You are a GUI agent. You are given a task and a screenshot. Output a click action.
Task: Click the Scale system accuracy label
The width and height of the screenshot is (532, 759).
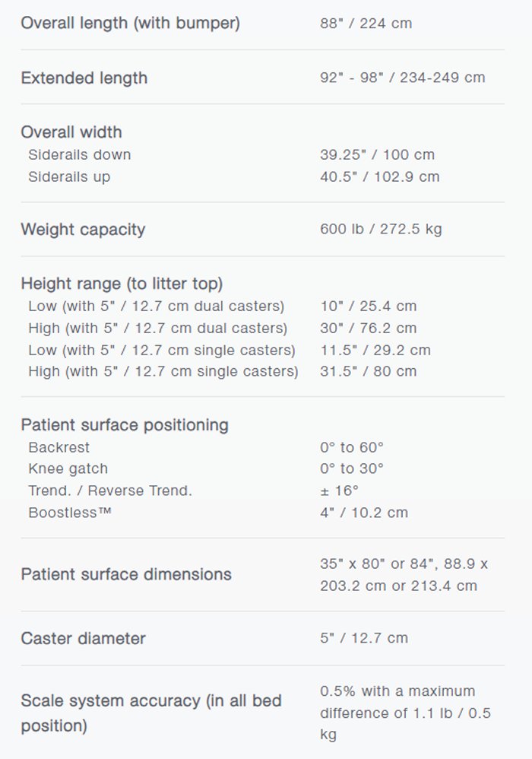pyautogui.click(x=150, y=713)
